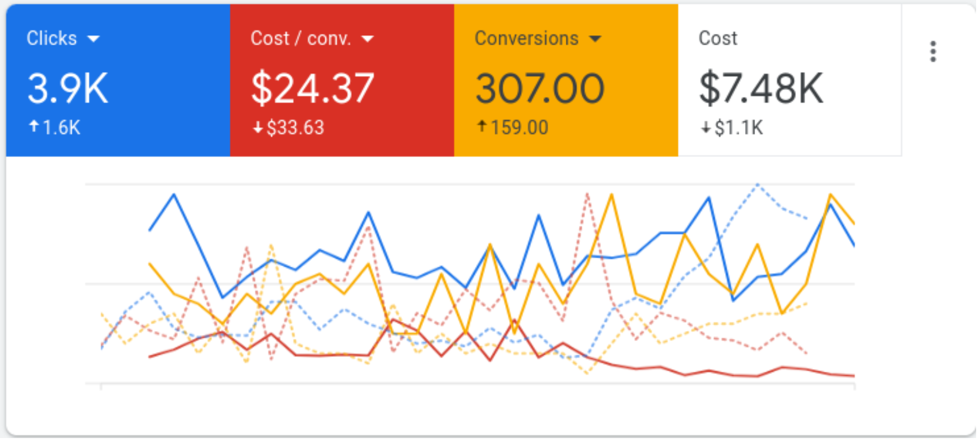The width and height of the screenshot is (980, 443).
Task: Select the red Cost / conv. scorecard
Action: [342, 80]
